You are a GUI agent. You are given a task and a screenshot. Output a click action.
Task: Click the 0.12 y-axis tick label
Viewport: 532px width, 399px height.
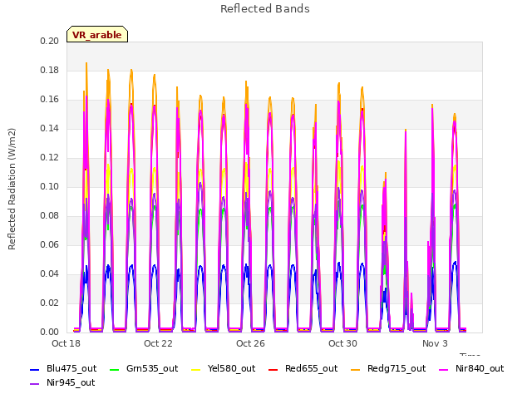50,157
